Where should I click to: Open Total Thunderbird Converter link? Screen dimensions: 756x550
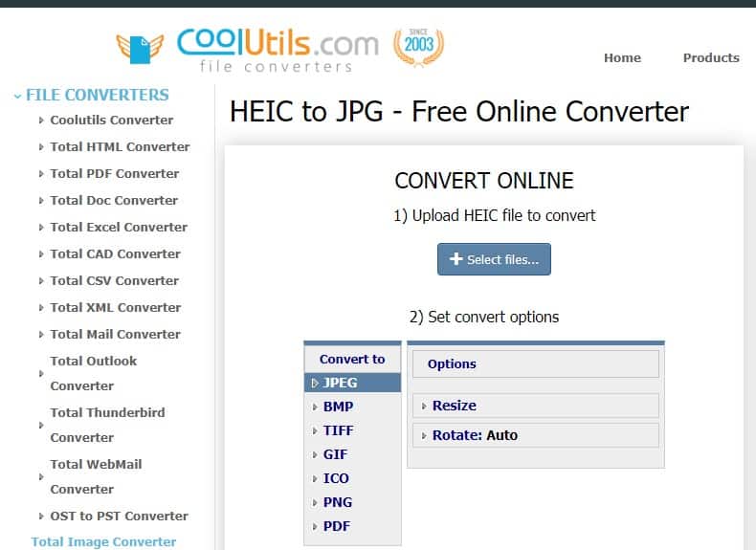point(107,425)
